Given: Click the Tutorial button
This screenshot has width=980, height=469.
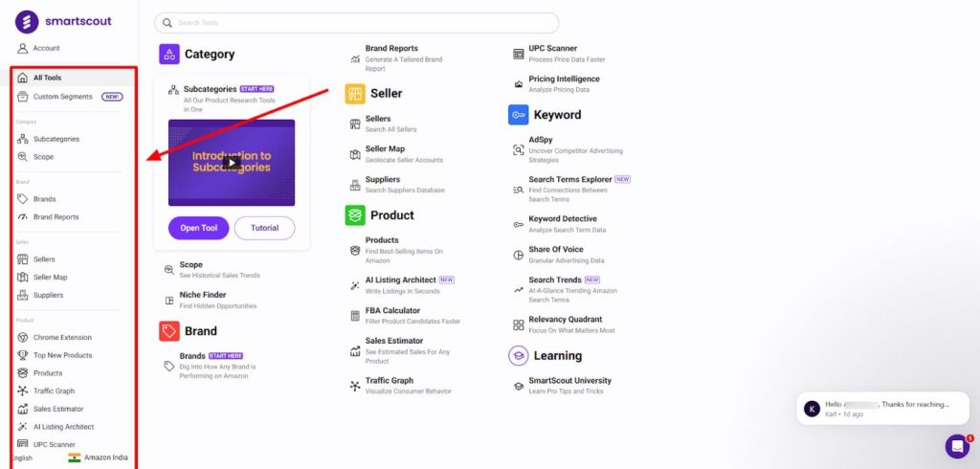Looking at the screenshot, I should pos(264,228).
